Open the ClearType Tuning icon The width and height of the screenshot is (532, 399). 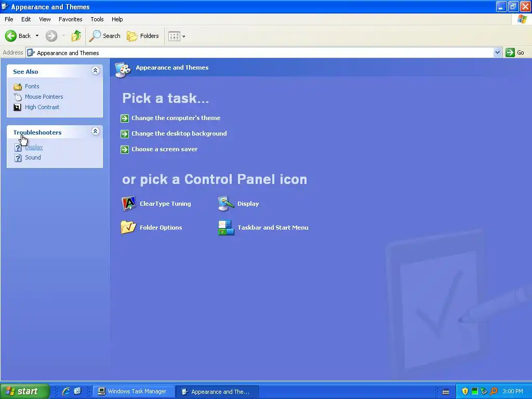(x=129, y=203)
